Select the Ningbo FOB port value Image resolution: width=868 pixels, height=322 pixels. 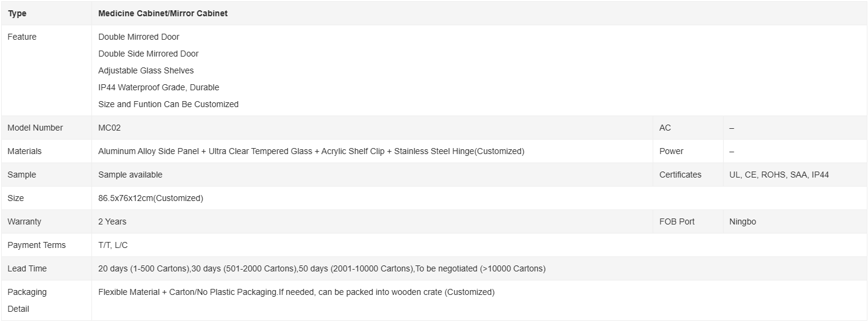tap(742, 221)
